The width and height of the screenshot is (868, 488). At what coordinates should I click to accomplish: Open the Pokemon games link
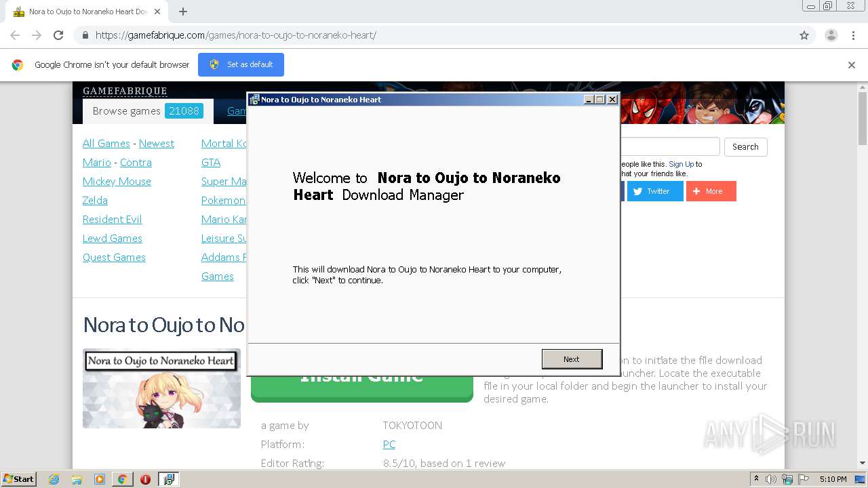pos(224,201)
